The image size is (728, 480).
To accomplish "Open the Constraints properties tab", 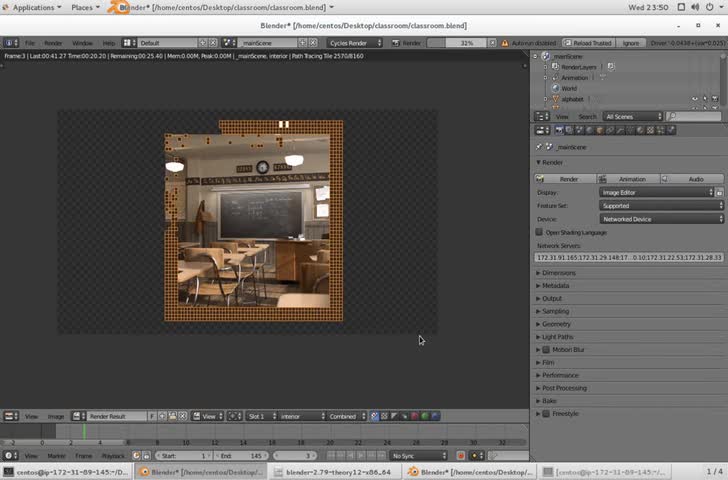I will coord(610,130).
